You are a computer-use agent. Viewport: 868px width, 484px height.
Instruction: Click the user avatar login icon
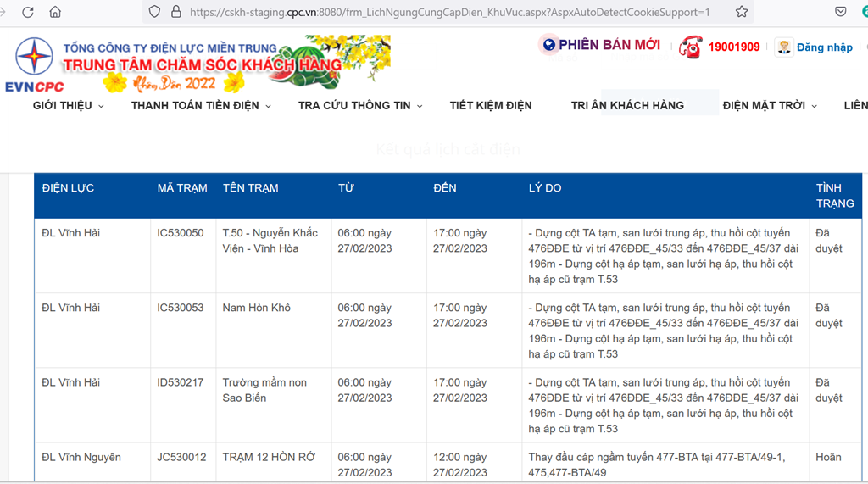click(x=783, y=47)
